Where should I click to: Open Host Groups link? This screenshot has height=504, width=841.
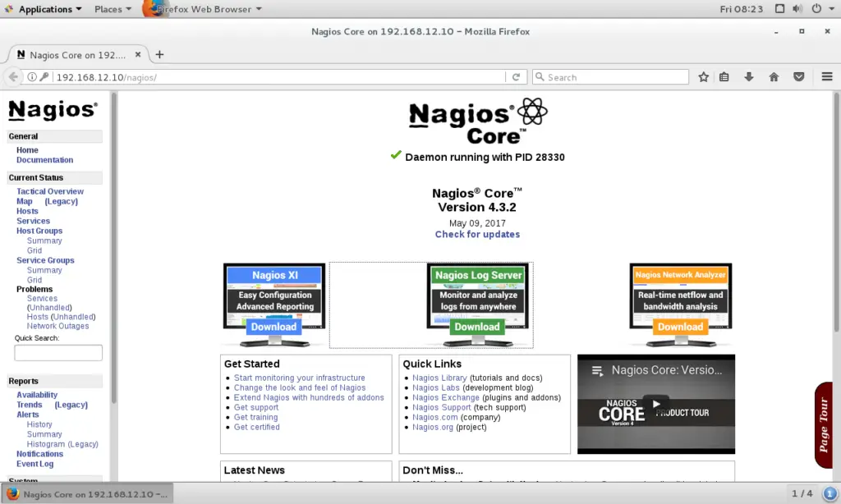tap(39, 231)
